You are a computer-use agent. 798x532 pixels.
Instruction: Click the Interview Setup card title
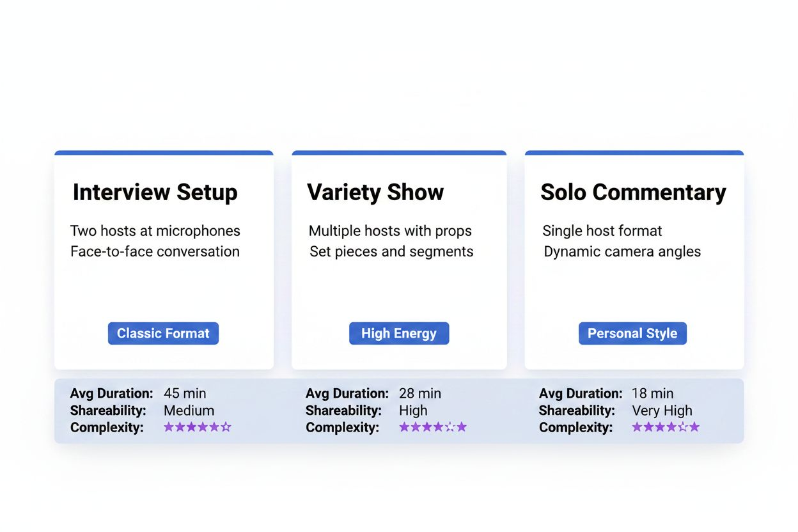point(155,192)
